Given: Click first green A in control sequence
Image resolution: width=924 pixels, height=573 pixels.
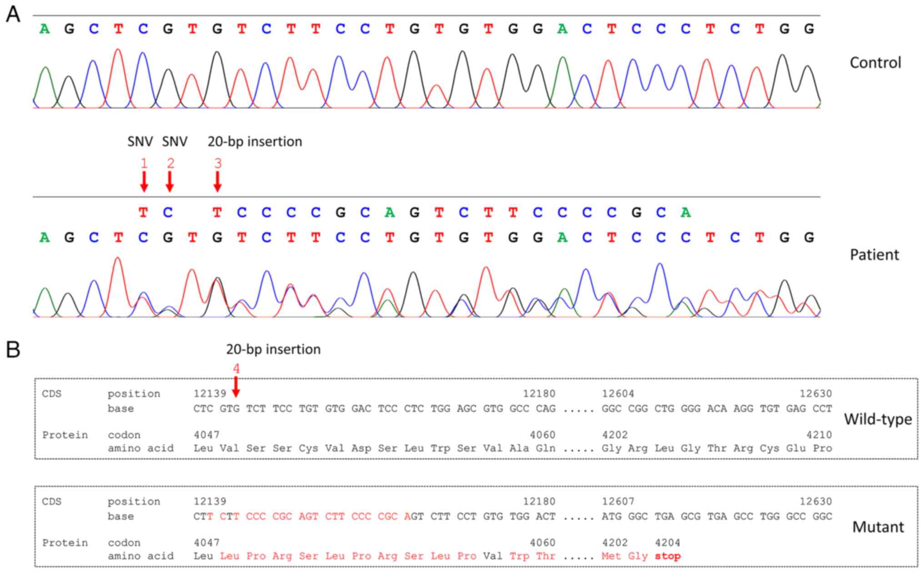Looking at the screenshot, I should tap(45, 29).
